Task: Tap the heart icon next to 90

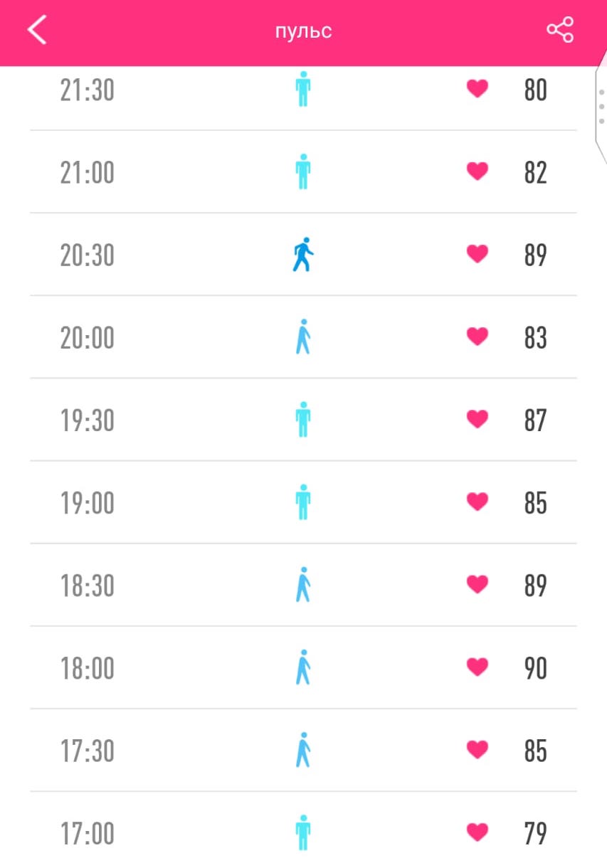Action: (477, 667)
